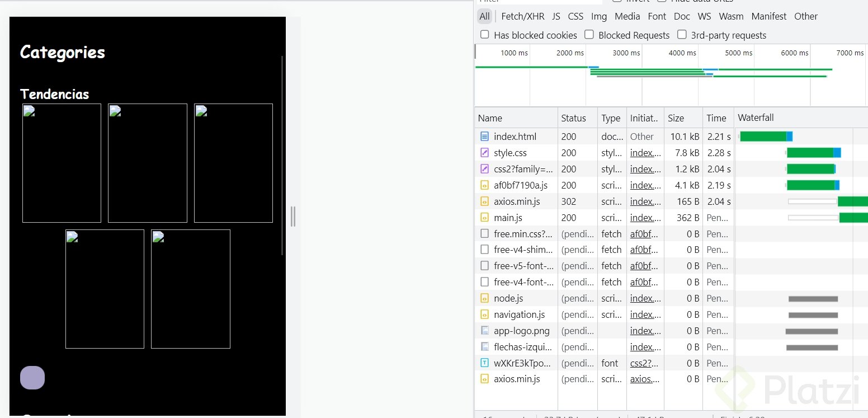The height and width of the screenshot is (418, 868).
Task: Click the JS icon next to main.js
Action: [484, 218]
